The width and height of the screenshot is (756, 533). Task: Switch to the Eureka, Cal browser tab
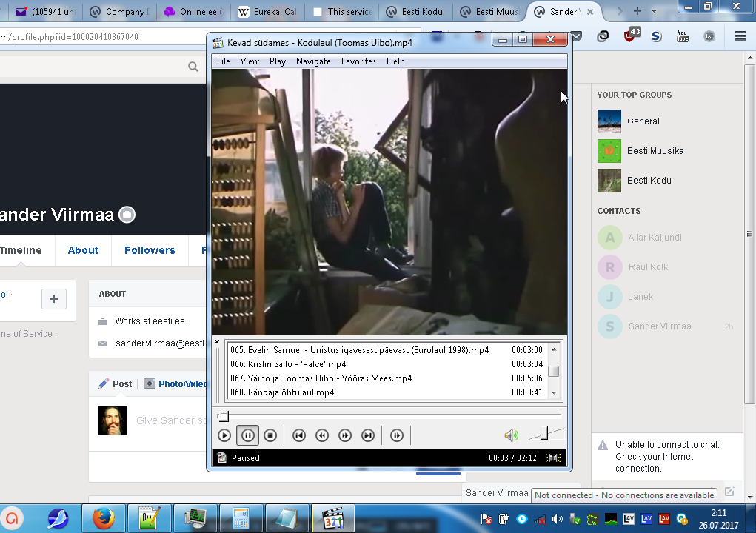(x=267, y=12)
